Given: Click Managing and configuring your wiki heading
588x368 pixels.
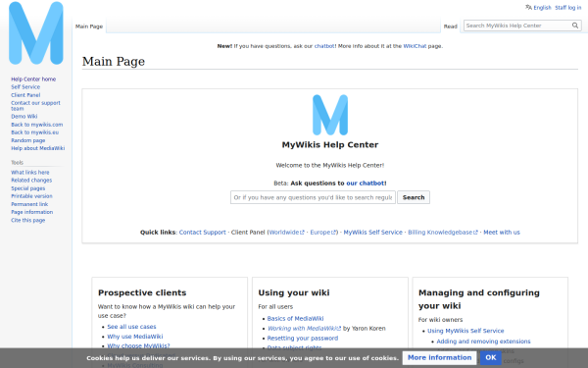Looking at the screenshot, I should point(479,299).
